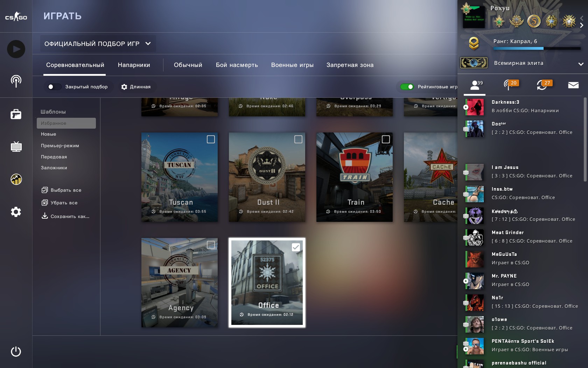Click the rank XP progress bar

click(x=537, y=48)
